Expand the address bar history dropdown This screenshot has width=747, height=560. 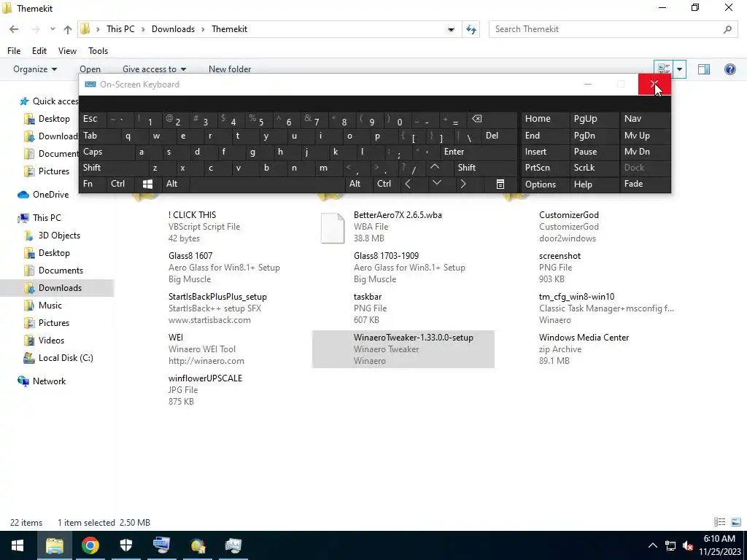(451, 29)
